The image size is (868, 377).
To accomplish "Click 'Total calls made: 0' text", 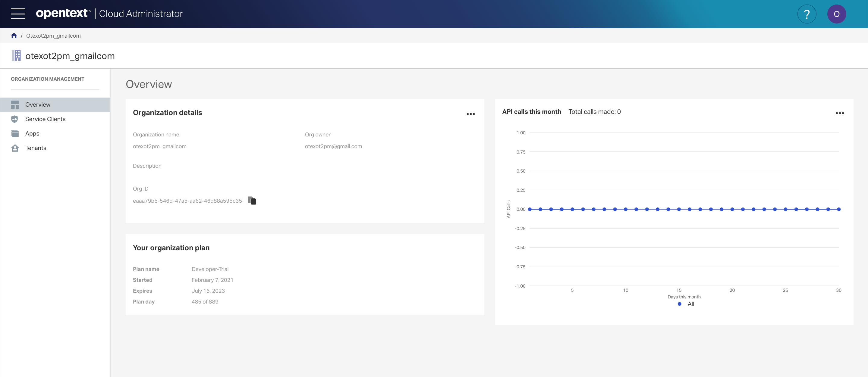I will tap(594, 112).
